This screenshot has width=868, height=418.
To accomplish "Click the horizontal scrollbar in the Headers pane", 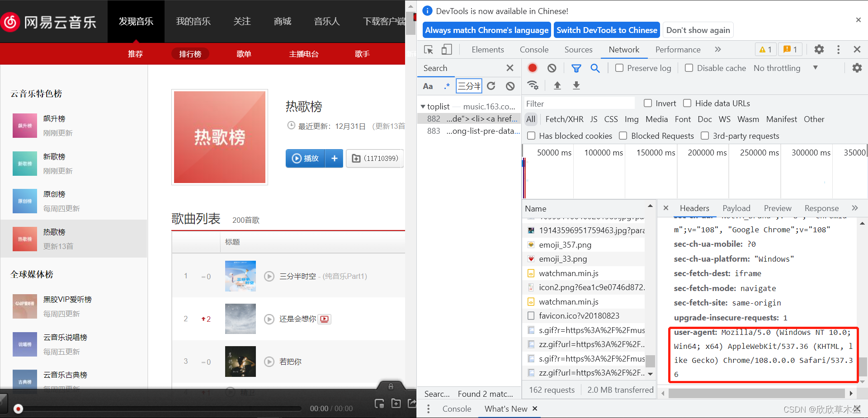I will [756, 393].
